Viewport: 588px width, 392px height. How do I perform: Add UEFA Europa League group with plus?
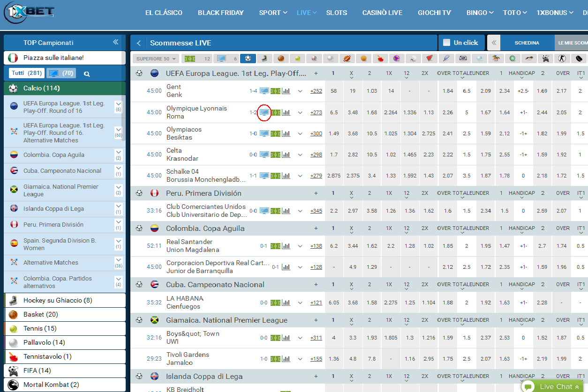[x=316, y=73]
